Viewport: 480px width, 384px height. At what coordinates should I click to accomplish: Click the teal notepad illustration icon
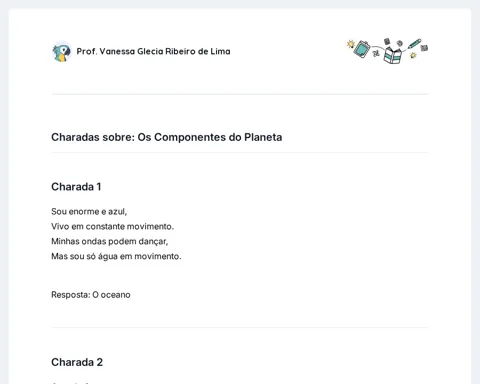(362, 49)
